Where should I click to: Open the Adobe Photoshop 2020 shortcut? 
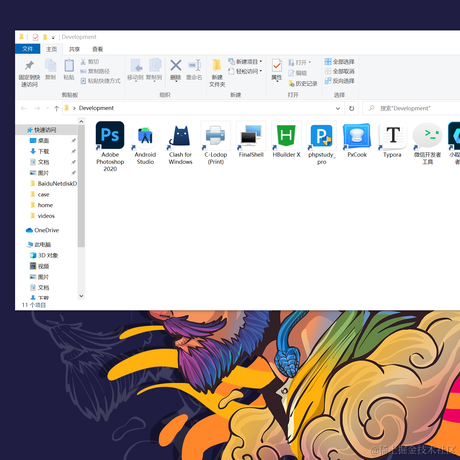(x=110, y=146)
